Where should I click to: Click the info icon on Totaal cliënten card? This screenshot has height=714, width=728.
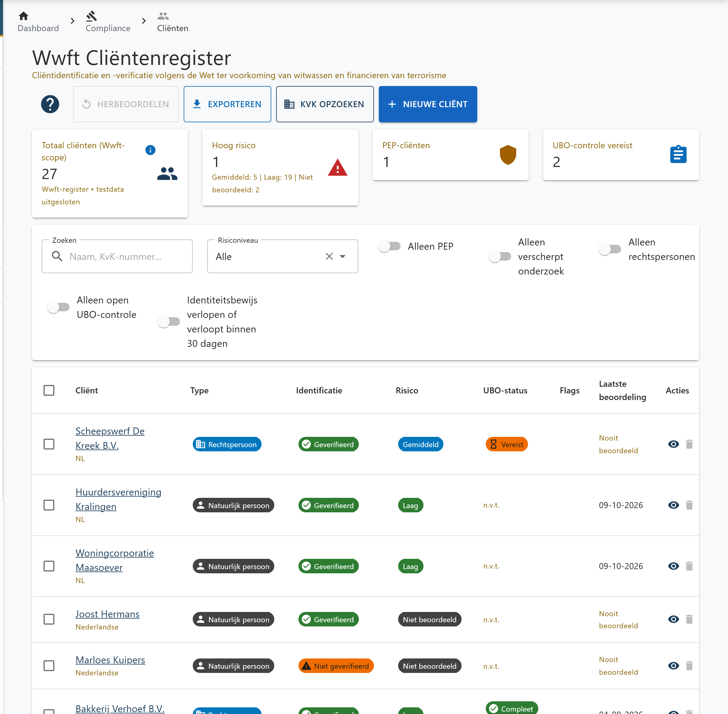click(x=150, y=150)
